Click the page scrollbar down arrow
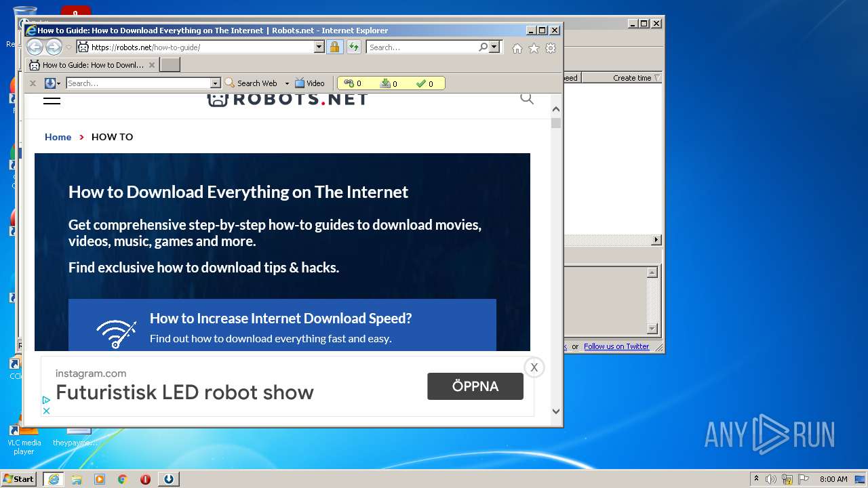 pyautogui.click(x=556, y=411)
